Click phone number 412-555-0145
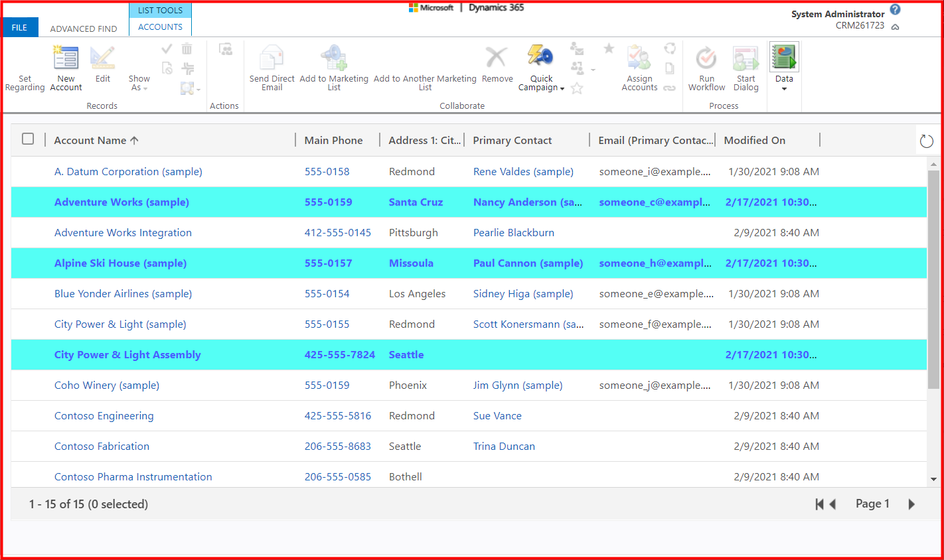Image resolution: width=944 pixels, height=560 pixels. click(x=338, y=232)
